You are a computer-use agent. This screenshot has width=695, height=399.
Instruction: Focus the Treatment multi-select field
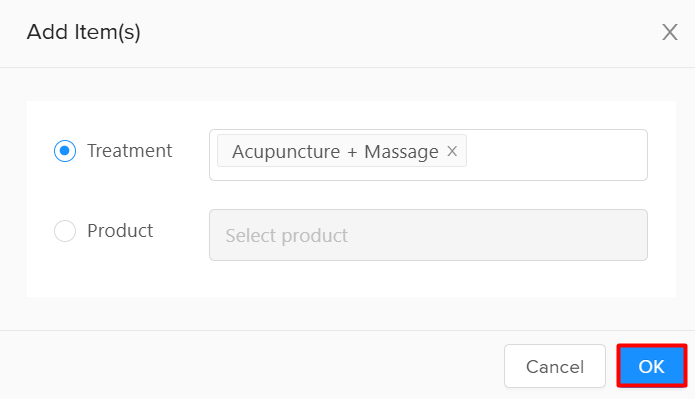point(428,155)
